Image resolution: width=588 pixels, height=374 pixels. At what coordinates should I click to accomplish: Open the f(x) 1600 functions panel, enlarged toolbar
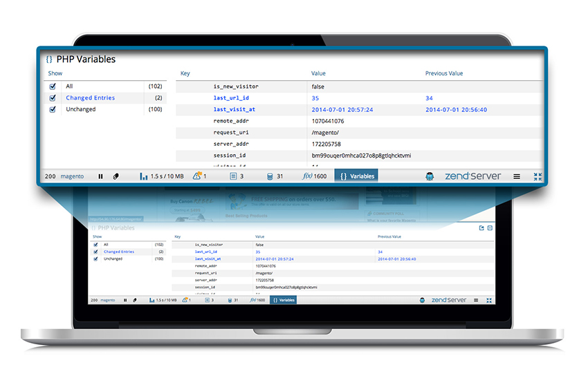point(315,176)
